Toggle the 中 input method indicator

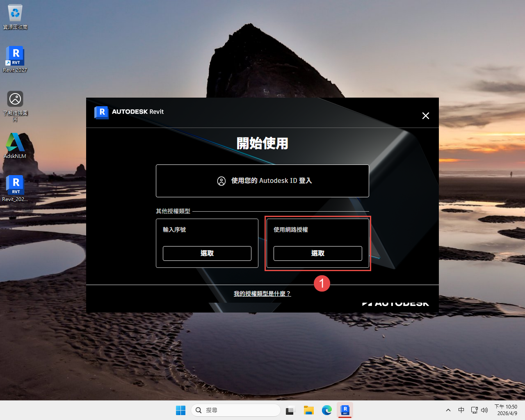tap(461, 410)
